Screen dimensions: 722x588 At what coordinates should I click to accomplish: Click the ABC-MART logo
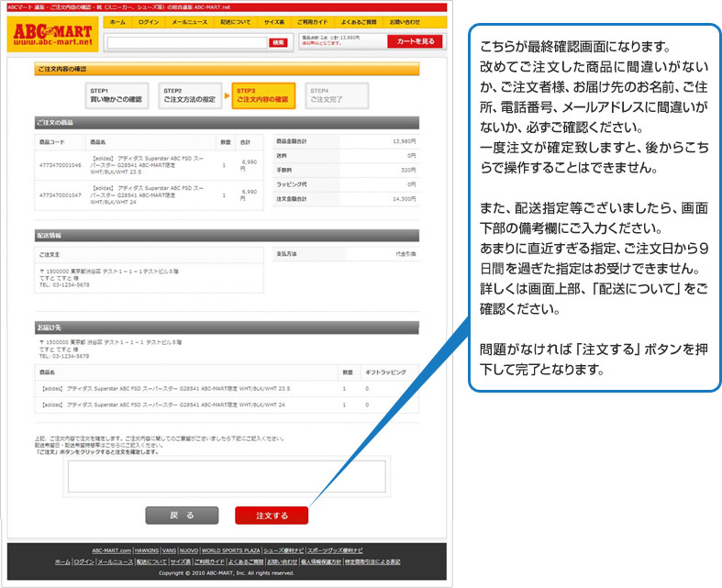coord(53,34)
